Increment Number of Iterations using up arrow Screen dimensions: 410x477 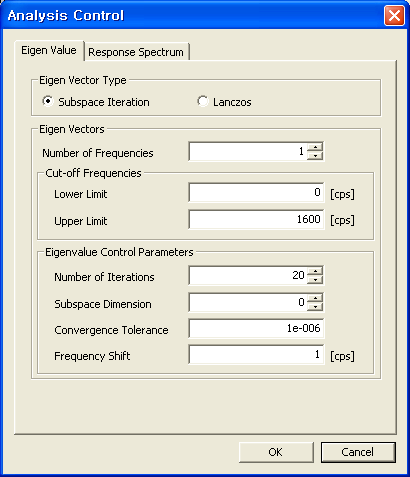pyautogui.click(x=315, y=271)
